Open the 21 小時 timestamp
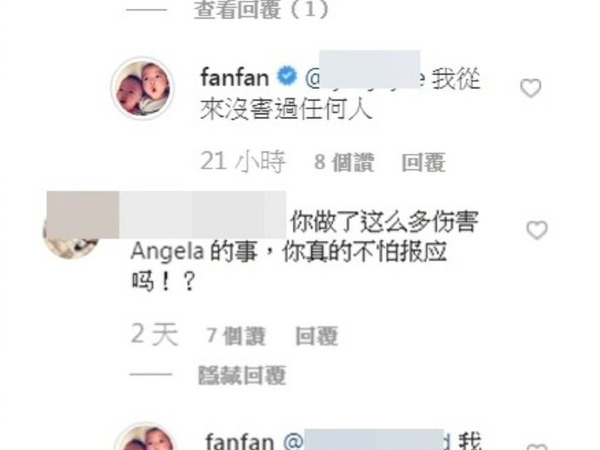 [x=243, y=161]
